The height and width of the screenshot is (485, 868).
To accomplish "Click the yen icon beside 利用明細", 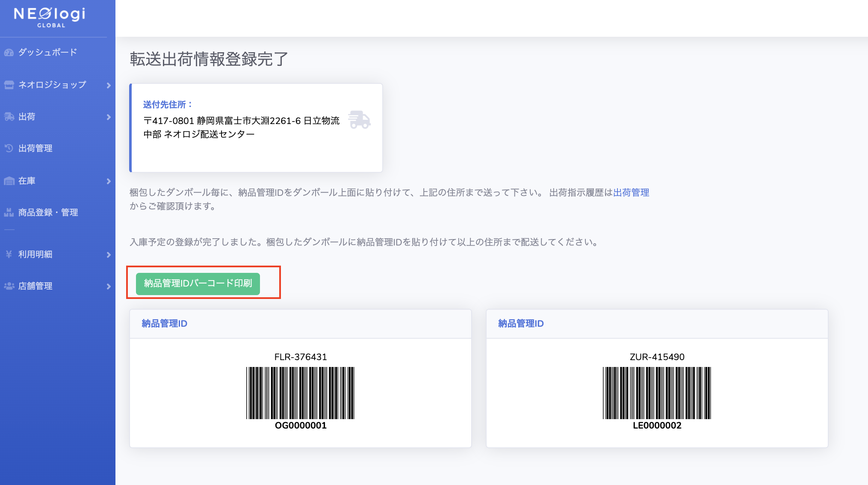I will click(9, 254).
